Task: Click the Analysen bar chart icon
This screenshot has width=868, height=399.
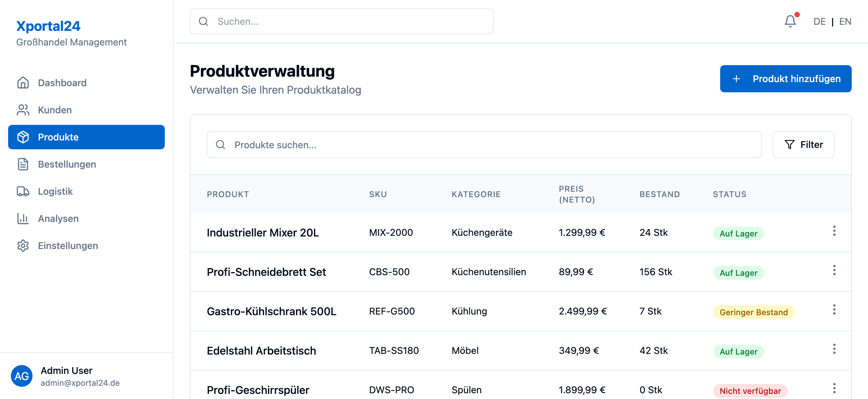Action: (23, 218)
